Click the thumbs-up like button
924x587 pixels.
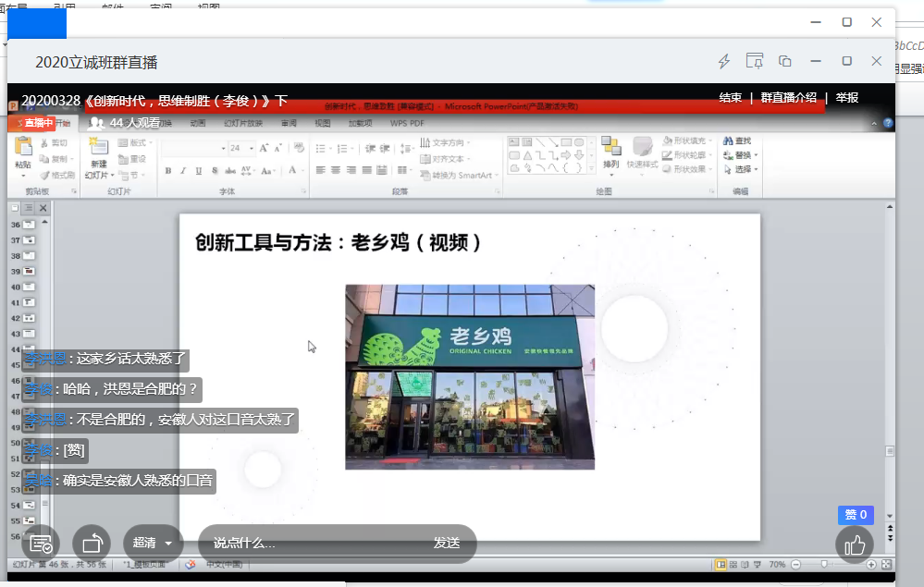[854, 544]
